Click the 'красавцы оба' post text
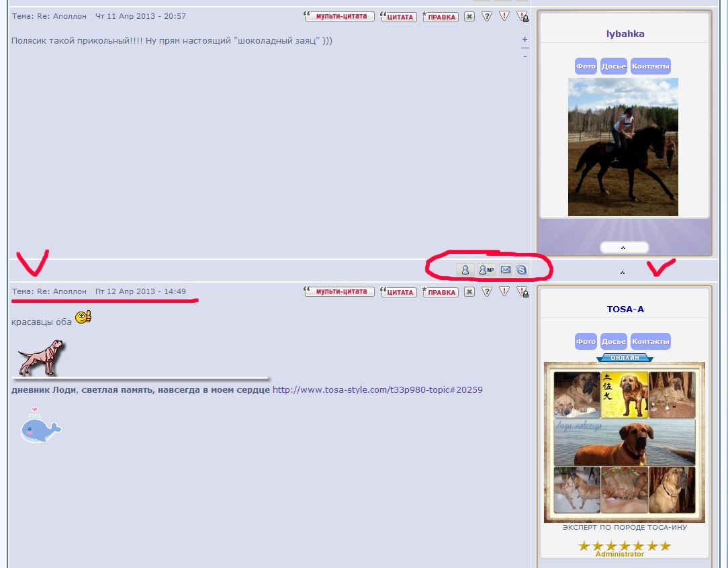Image resolution: width=728 pixels, height=568 pixels. tap(42, 322)
